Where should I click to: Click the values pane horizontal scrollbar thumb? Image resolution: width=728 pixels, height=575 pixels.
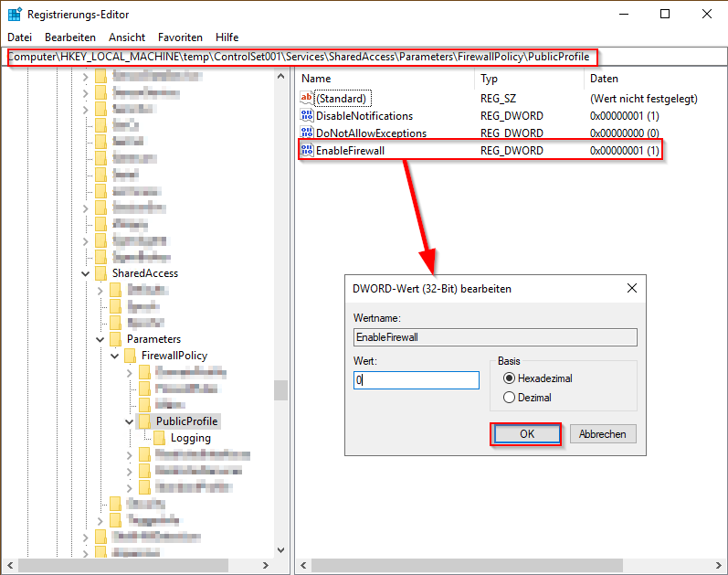pos(467,566)
